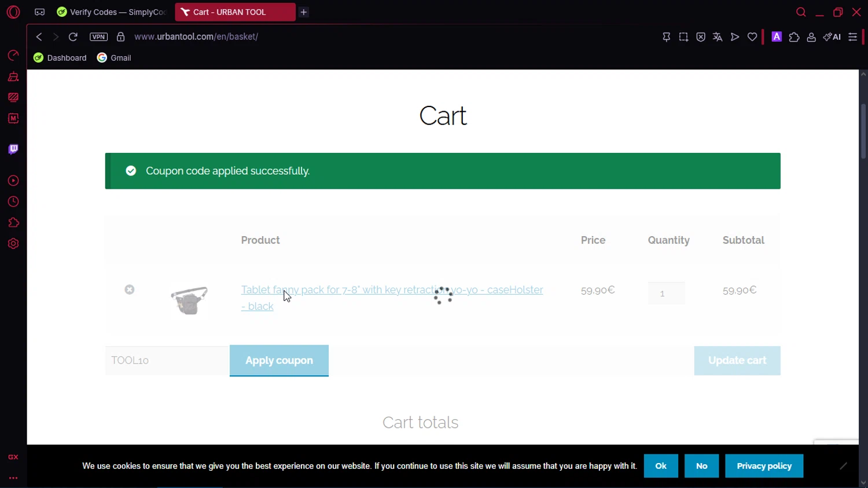This screenshot has width=868, height=488.
Task: Go forward with the forward arrow
Action: coord(56,37)
